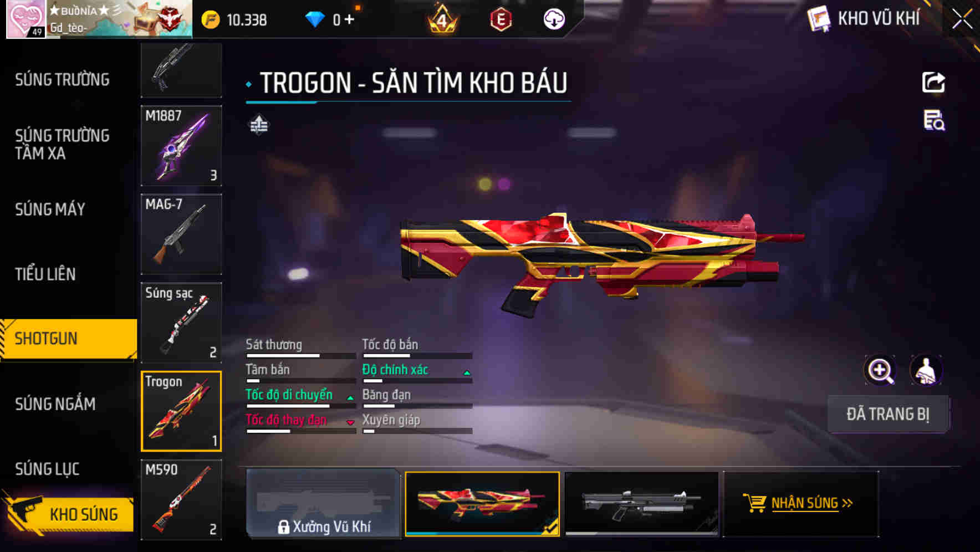Open locked Xưởng Vũ Khí panel
Screen dimensions: 980x552
click(x=323, y=503)
